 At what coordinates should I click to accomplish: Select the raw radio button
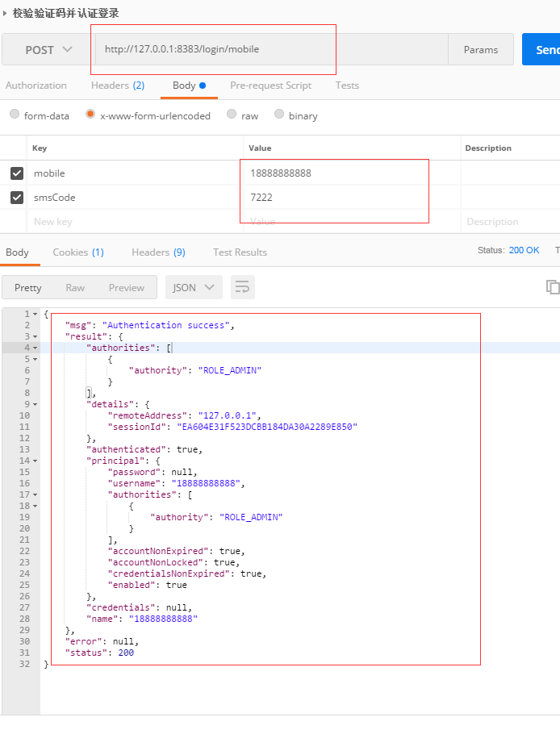(x=232, y=114)
